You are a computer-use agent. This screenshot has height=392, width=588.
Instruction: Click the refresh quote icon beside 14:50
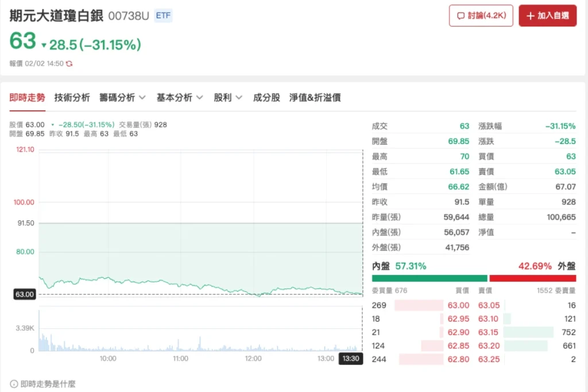pyautogui.click(x=69, y=64)
